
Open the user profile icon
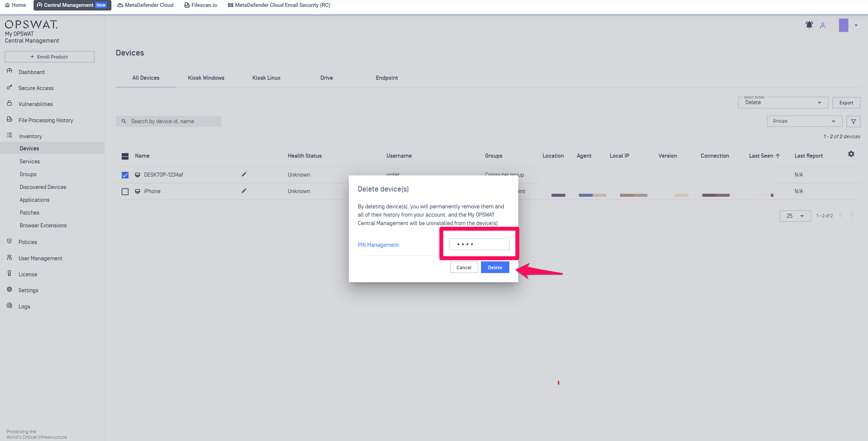coord(823,25)
